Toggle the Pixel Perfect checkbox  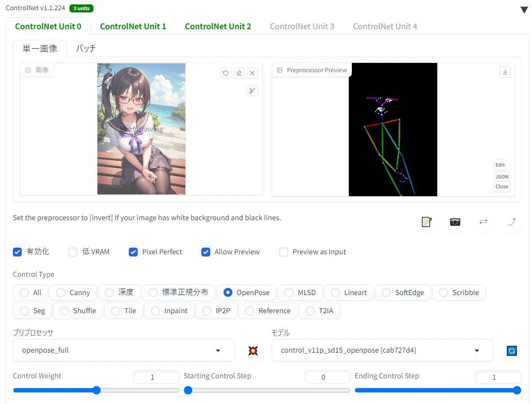coord(133,252)
